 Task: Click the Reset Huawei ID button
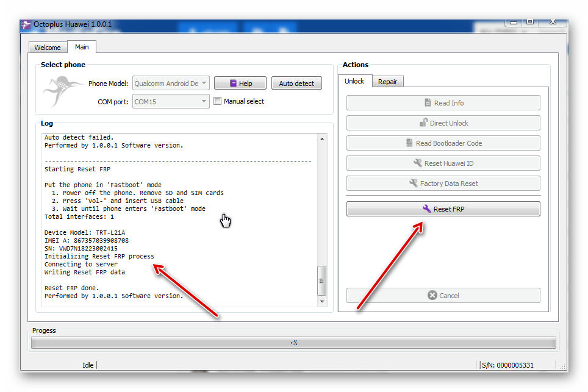pos(443,163)
